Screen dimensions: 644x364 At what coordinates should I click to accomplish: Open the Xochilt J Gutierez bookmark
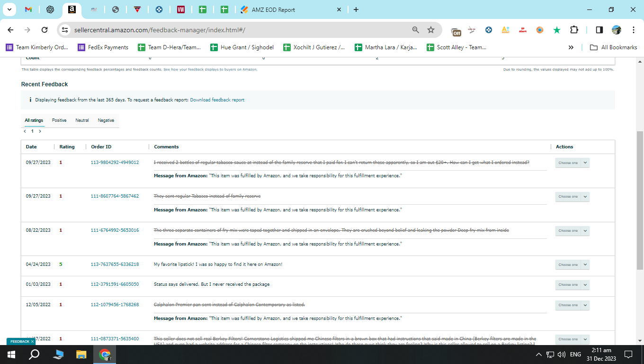[314, 47]
